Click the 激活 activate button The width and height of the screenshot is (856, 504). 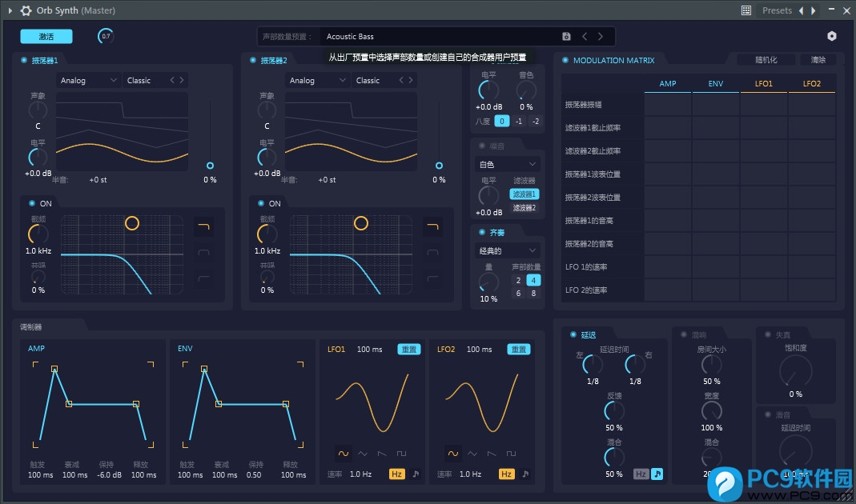pyautogui.click(x=46, y=37)
